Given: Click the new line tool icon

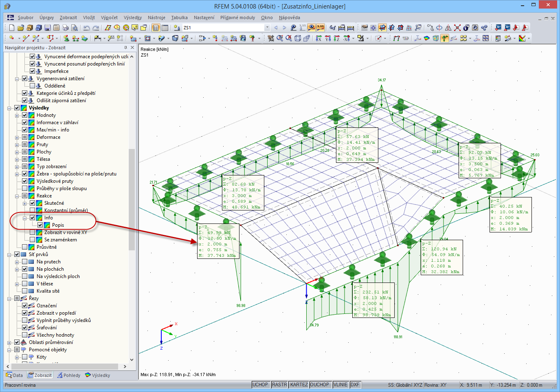Looking at the screenshot, I should point(26,38).
